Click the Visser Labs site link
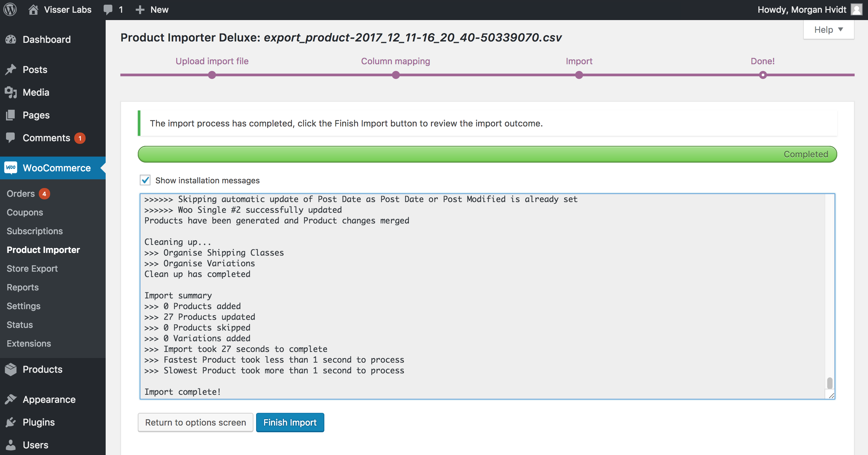 pyautogui.click(x=68, y=9)
